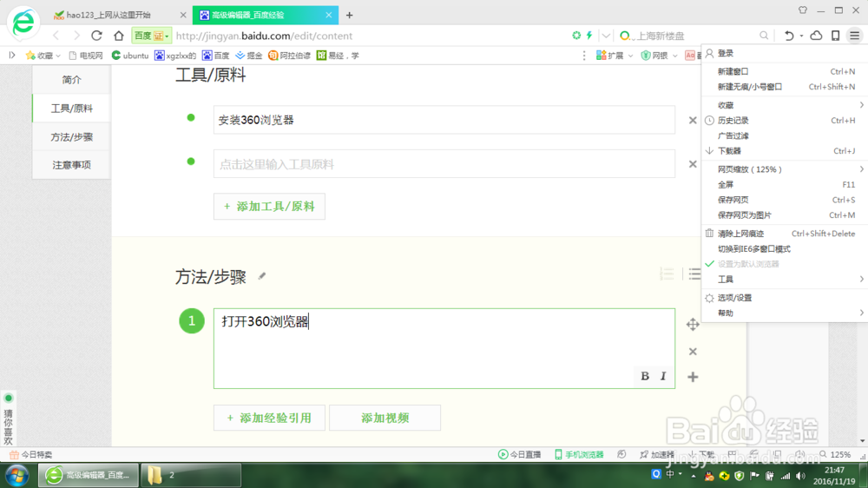
Task: Click the mobile device icon in toolbar
Action: (x=835, y=36)
